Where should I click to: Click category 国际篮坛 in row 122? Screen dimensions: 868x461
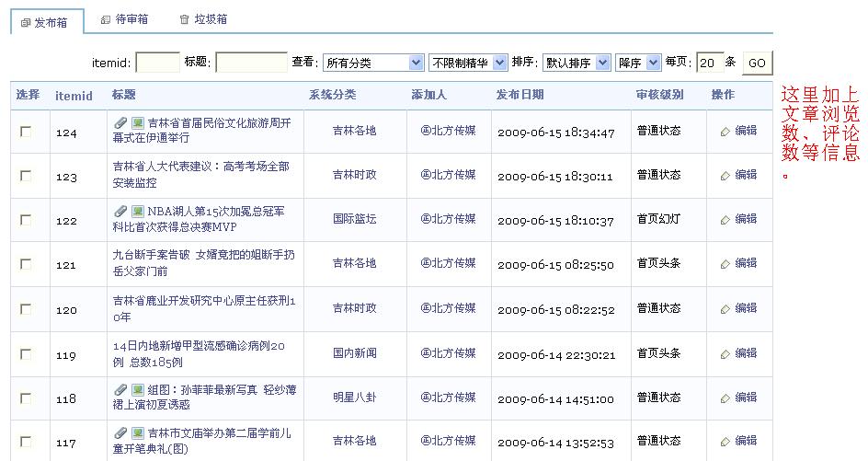pos(354,219)
